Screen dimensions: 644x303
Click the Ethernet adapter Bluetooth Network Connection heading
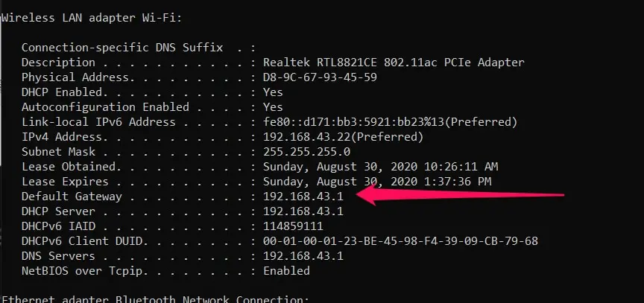click(x=156, y=299)
